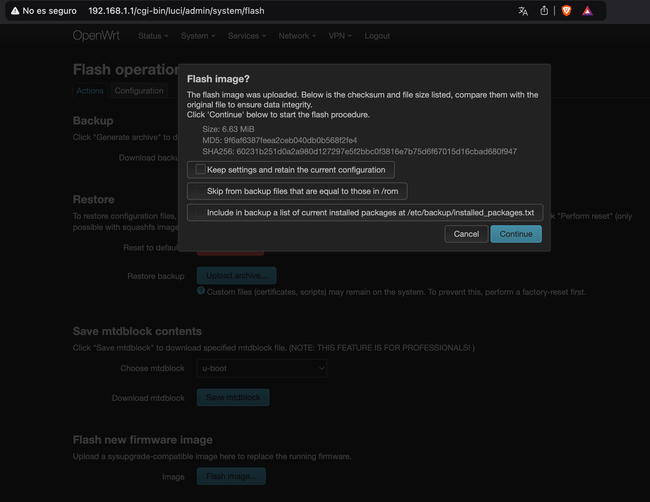Open the System dropdown menu

198,36
